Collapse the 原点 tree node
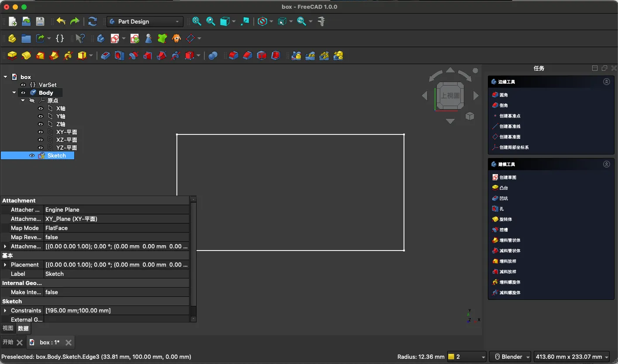 tap(23, 101)
